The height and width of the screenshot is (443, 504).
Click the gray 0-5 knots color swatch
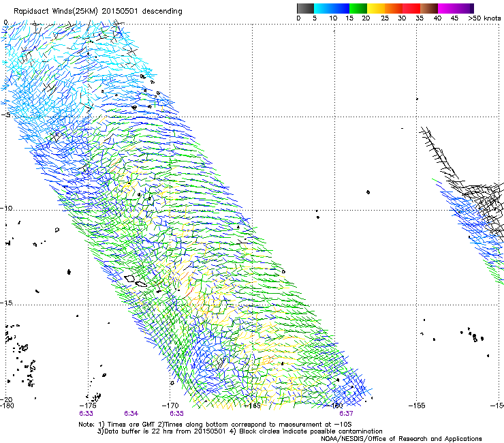coord(305,8)
